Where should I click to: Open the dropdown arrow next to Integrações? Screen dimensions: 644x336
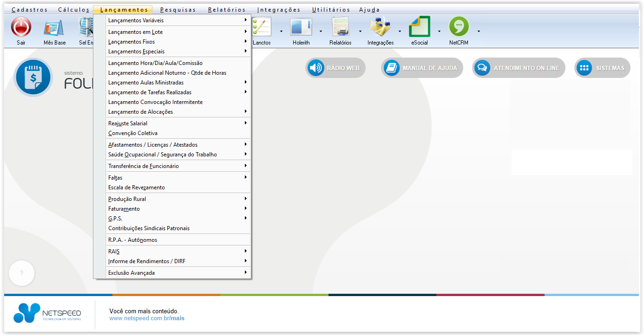[x=400, y=32]
